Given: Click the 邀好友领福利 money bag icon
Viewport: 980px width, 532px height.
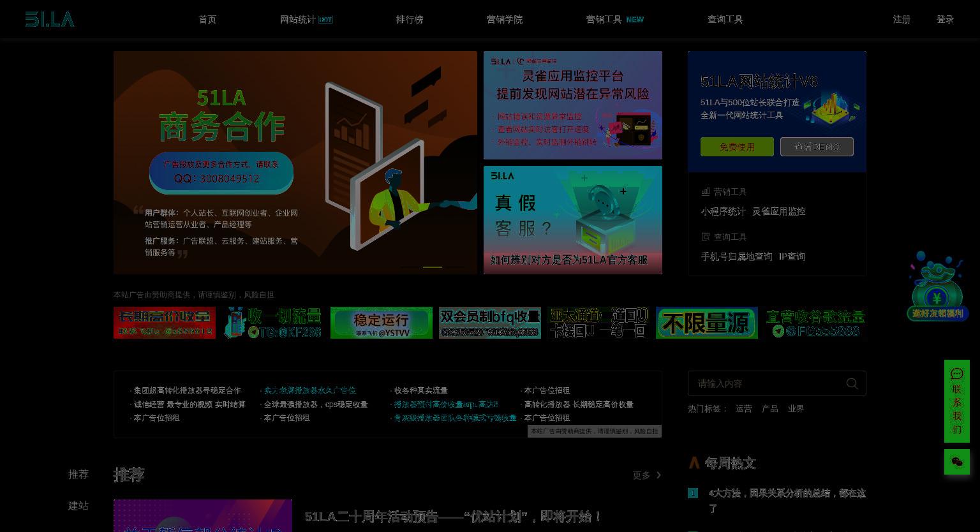Looking at the screenshot, I should point(937,286).
